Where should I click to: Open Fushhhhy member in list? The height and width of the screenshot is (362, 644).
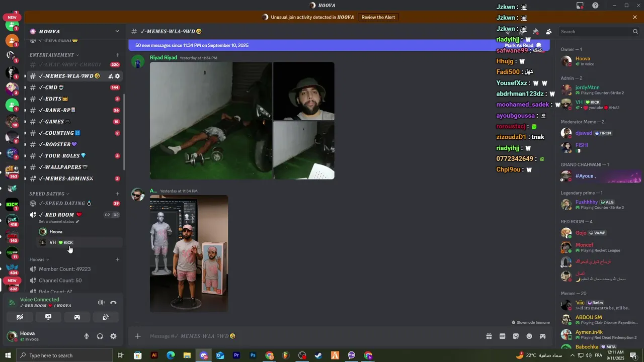[599, 205]
